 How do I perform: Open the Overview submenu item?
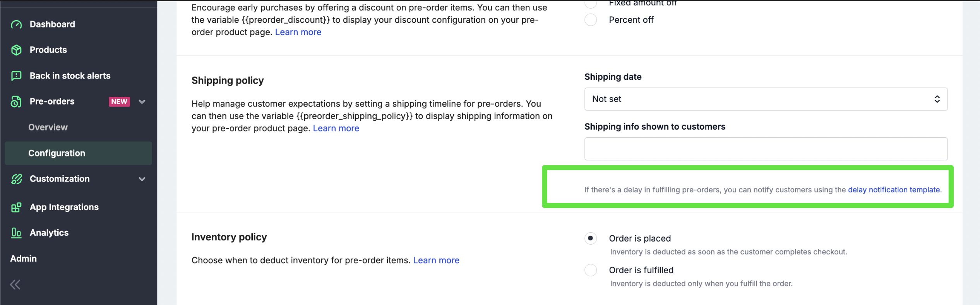pyautogui.click(x=48, y=127)
